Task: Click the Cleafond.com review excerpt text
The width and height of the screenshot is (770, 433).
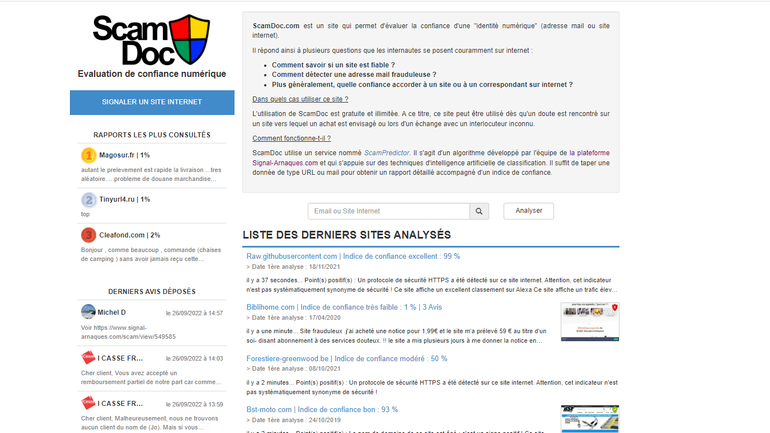Action: (x=151, y=254)
